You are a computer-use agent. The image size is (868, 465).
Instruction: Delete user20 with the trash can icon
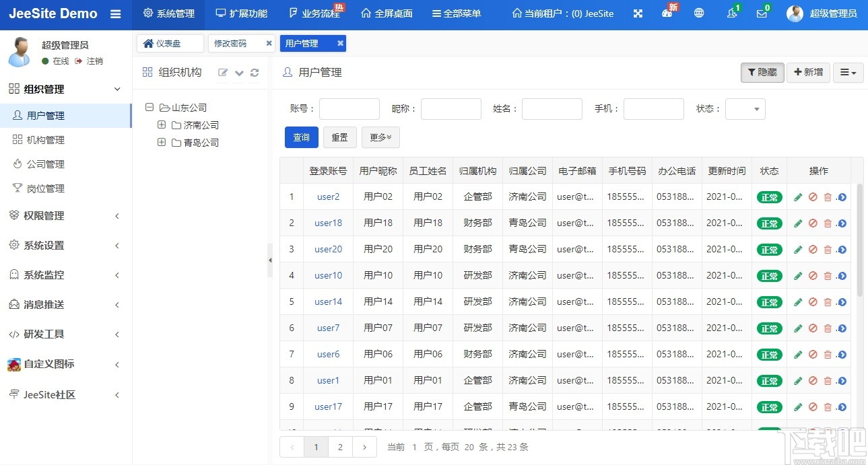click(x=828, y=249)
